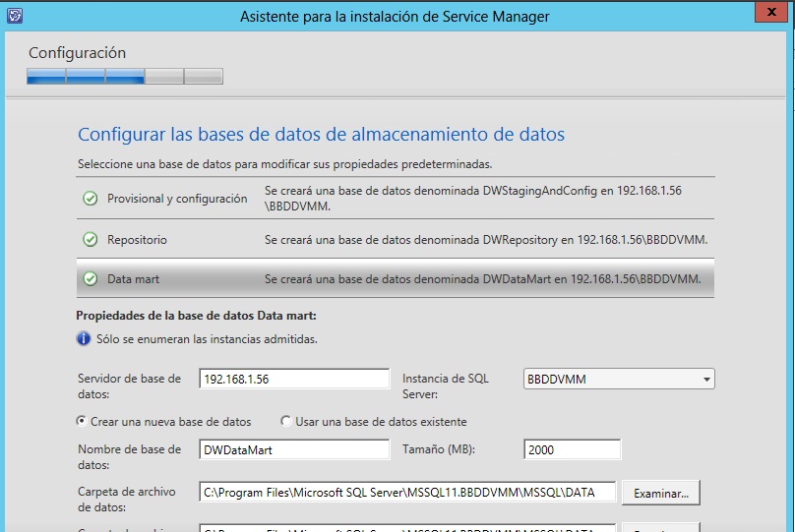Select the Crear una nueva base de datos option
The height and width of the screenshot is (532, 795).
point(82,421)
